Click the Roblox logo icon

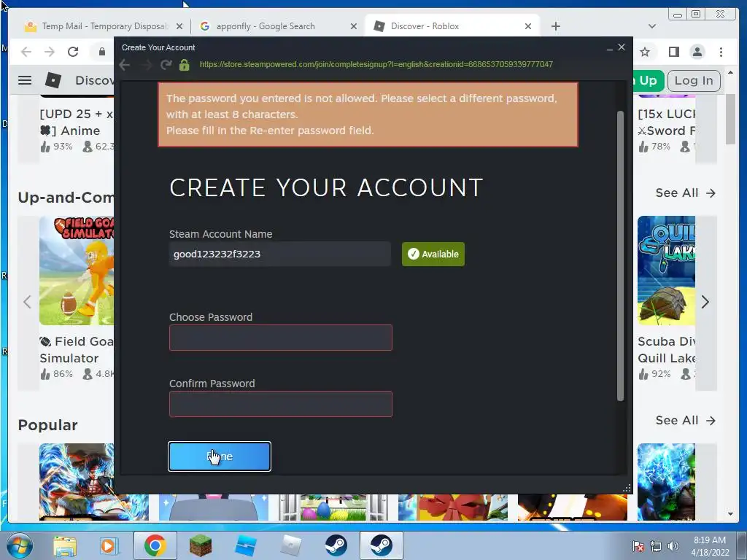click(x=53, y=80)
